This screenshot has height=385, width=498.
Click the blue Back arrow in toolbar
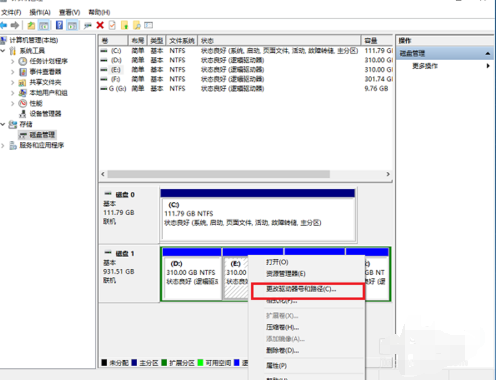point(4,25)
